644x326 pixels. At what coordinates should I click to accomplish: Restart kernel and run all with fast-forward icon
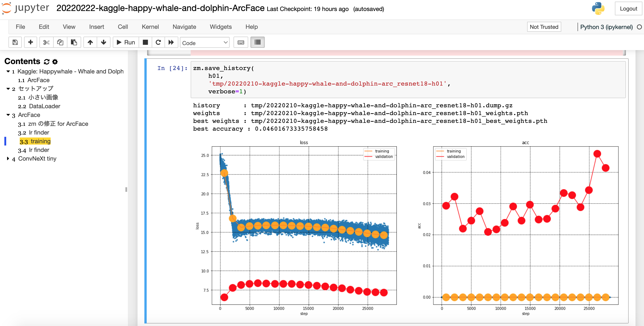click(x=171, y=42)
